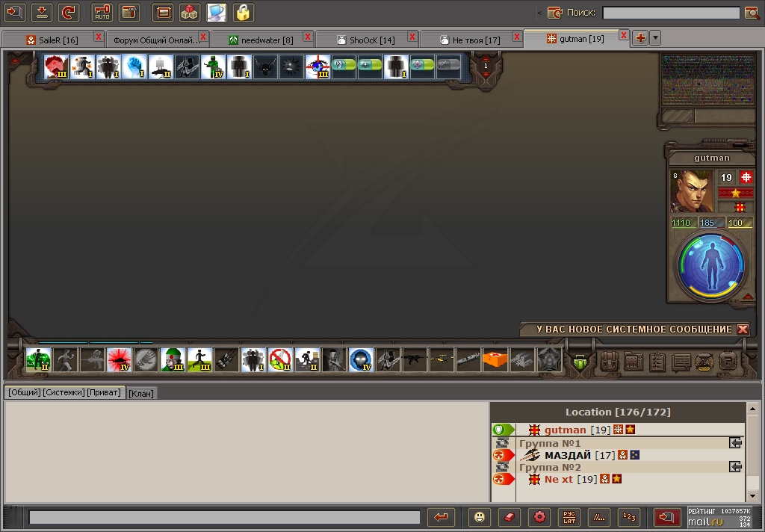This screenshot has width=765, height=532.
Task: Click the green soldier level IV perk
Action: point(213,66)
